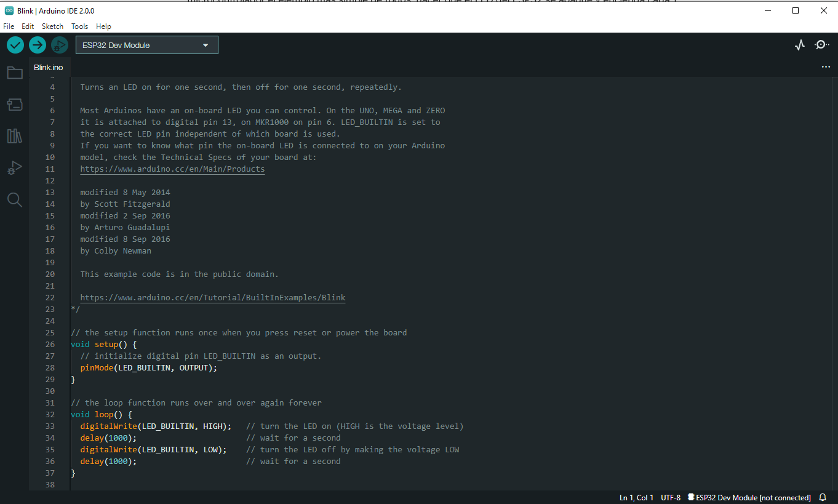The height and width of the screenshot is (504, 838).
Task: Open the Boards Manager sidebar panel
Action: coord(15,105)
